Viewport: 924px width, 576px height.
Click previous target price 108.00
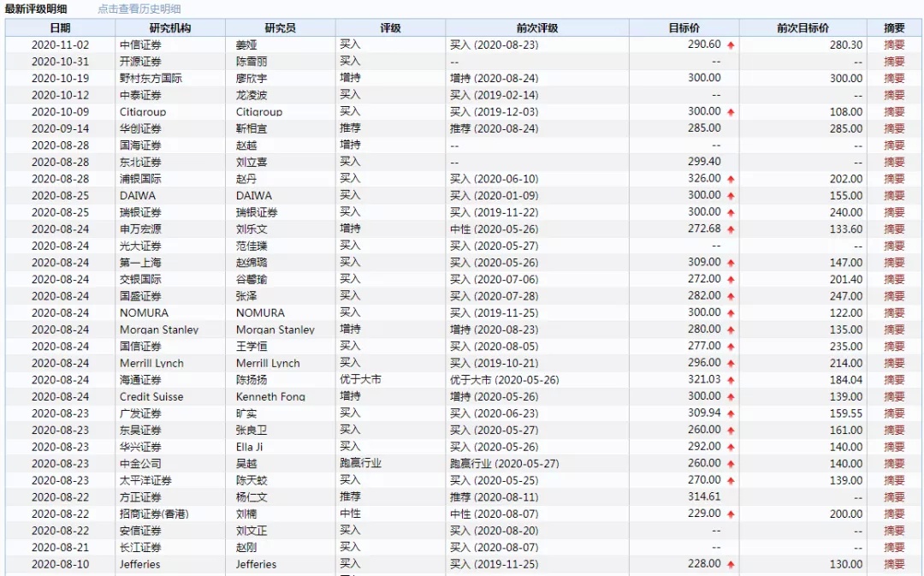point(845,112)
